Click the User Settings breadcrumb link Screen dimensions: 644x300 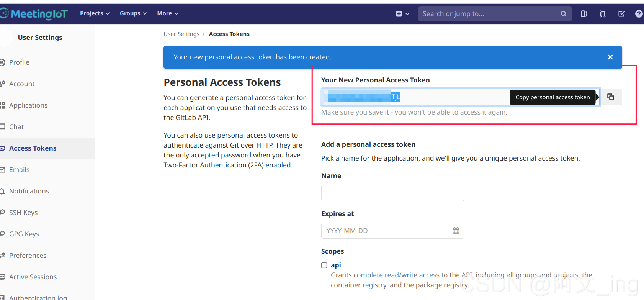(x=181, y=34)
